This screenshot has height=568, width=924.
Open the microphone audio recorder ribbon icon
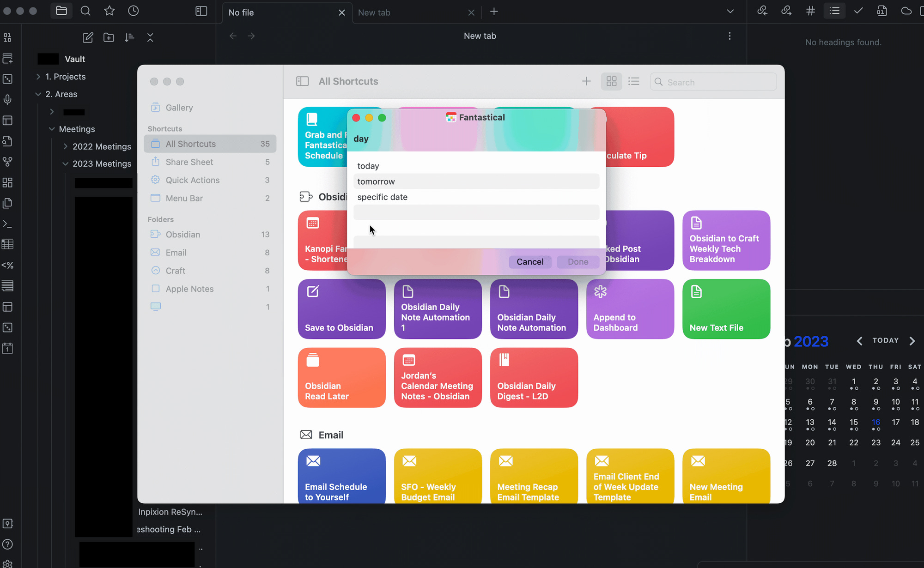pos(7,100)
